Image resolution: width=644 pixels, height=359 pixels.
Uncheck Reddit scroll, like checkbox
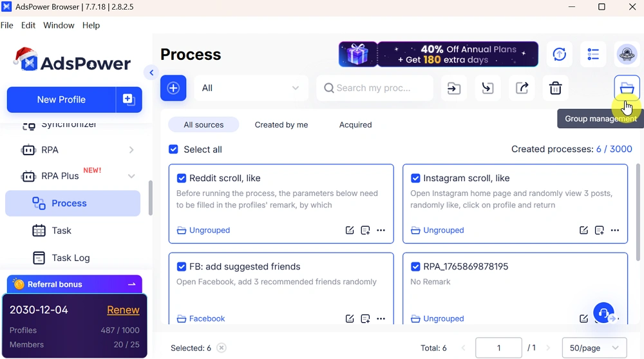(x=181, y=178)
